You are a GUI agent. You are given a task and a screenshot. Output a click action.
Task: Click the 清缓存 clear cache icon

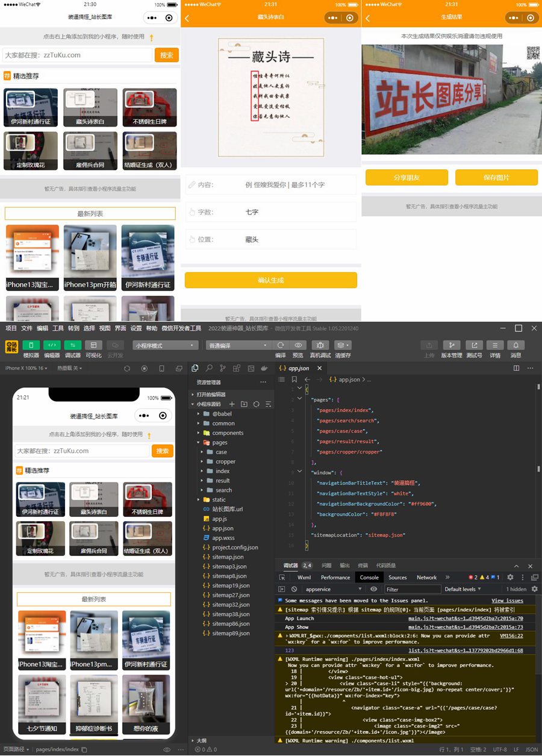tap(342, 345)
